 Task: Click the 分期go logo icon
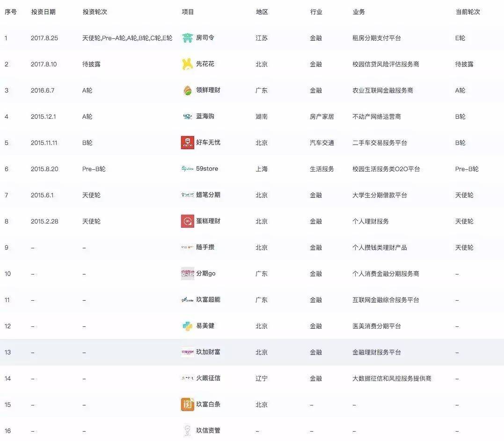[187, 274]
